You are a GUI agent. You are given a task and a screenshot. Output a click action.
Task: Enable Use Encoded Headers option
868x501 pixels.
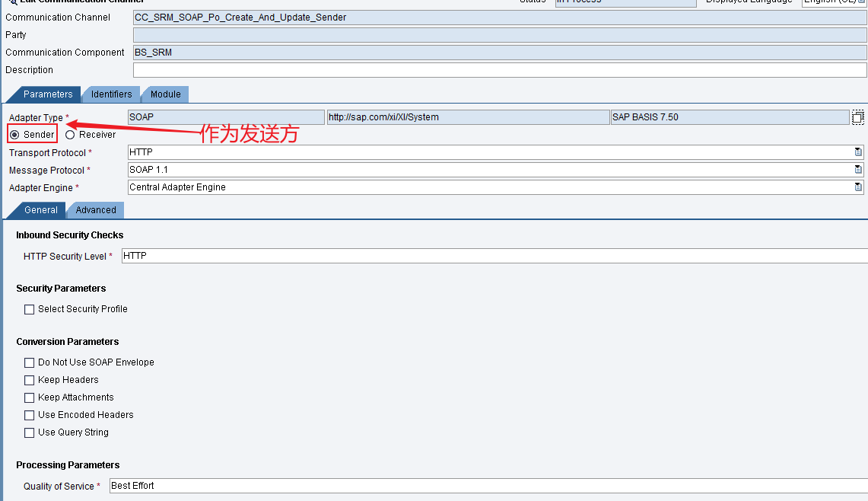[x=30, y=415]
